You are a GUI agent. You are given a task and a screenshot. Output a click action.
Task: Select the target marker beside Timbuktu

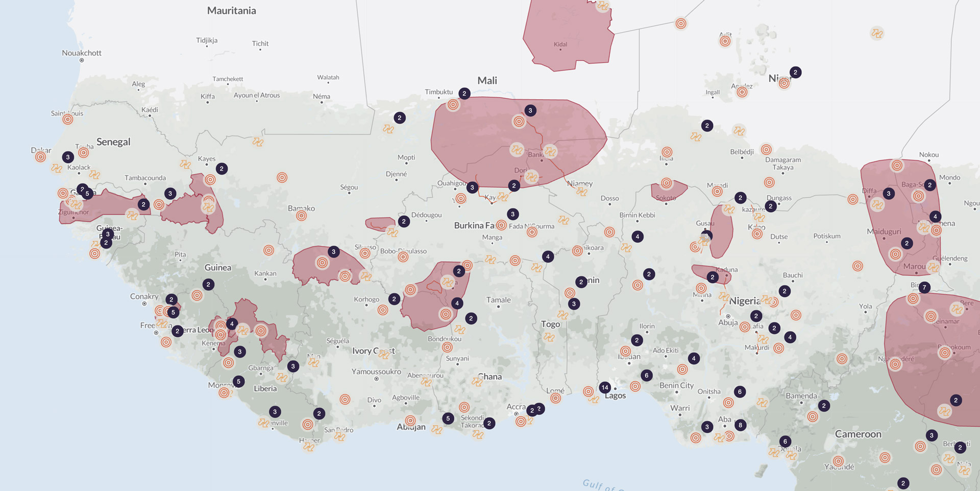(453, 105)
